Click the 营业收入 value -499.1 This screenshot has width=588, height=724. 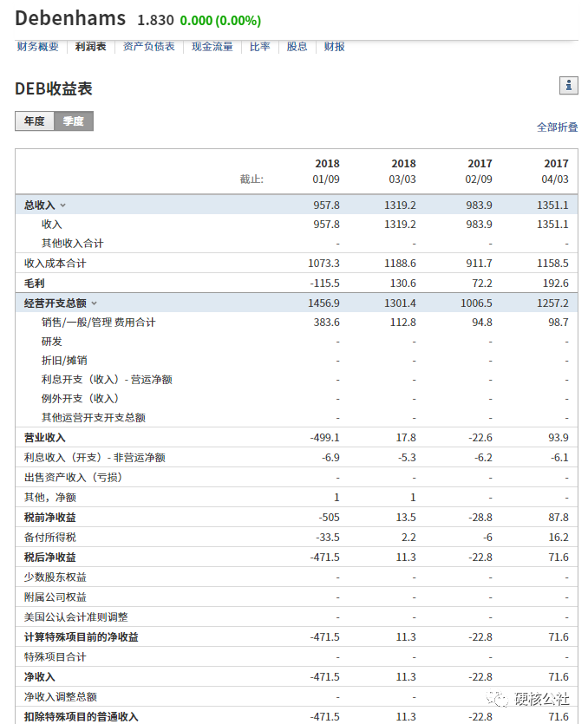coord(324,437)
